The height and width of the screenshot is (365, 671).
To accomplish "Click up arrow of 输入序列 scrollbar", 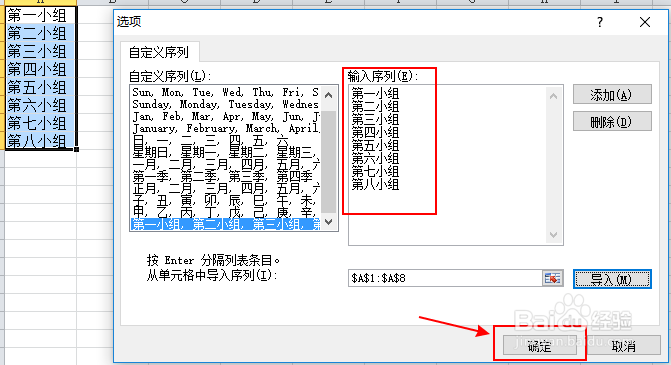I will (x=553, y=96).
